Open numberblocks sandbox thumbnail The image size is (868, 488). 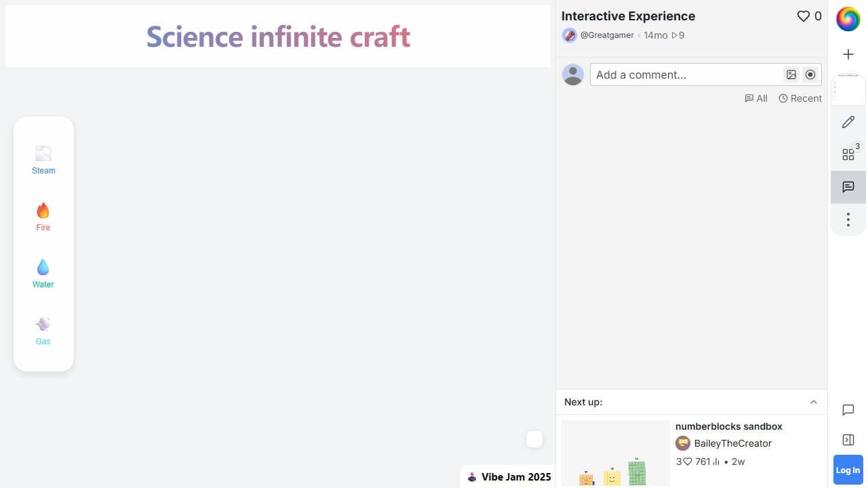coord(616,453)
